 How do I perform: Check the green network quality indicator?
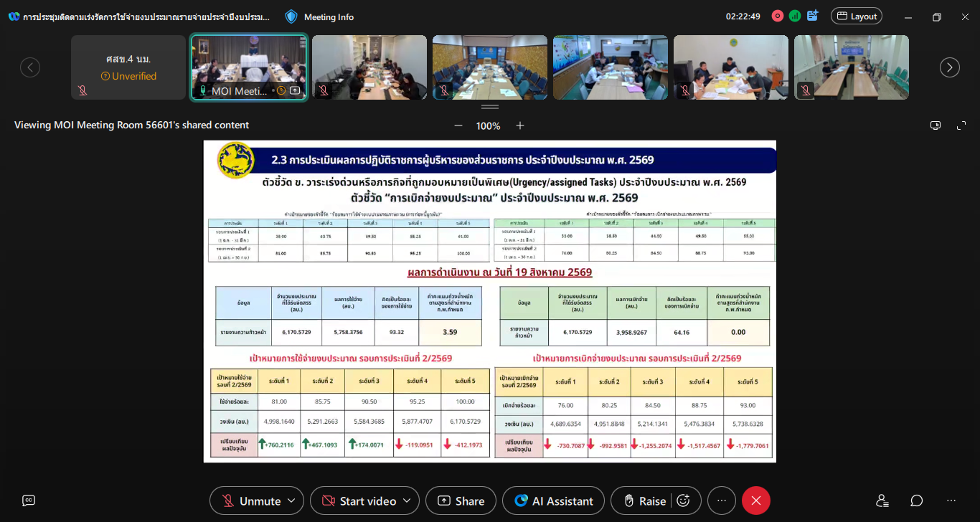coord(795,16)
